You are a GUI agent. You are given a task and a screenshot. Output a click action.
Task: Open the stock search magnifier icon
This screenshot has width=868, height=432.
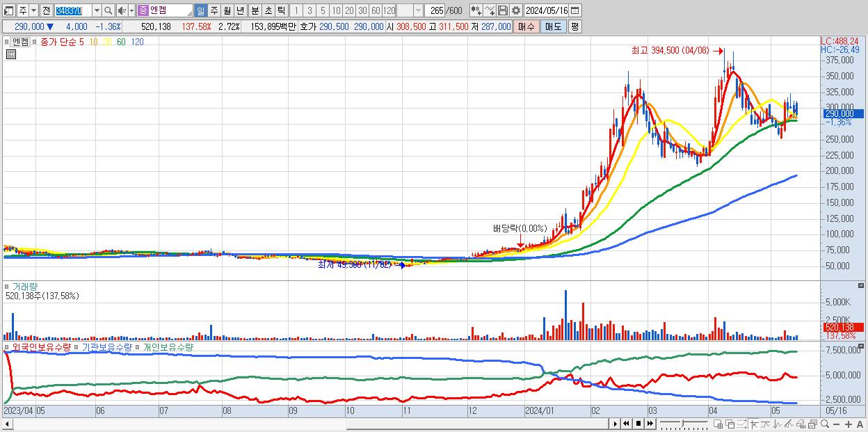108,10
